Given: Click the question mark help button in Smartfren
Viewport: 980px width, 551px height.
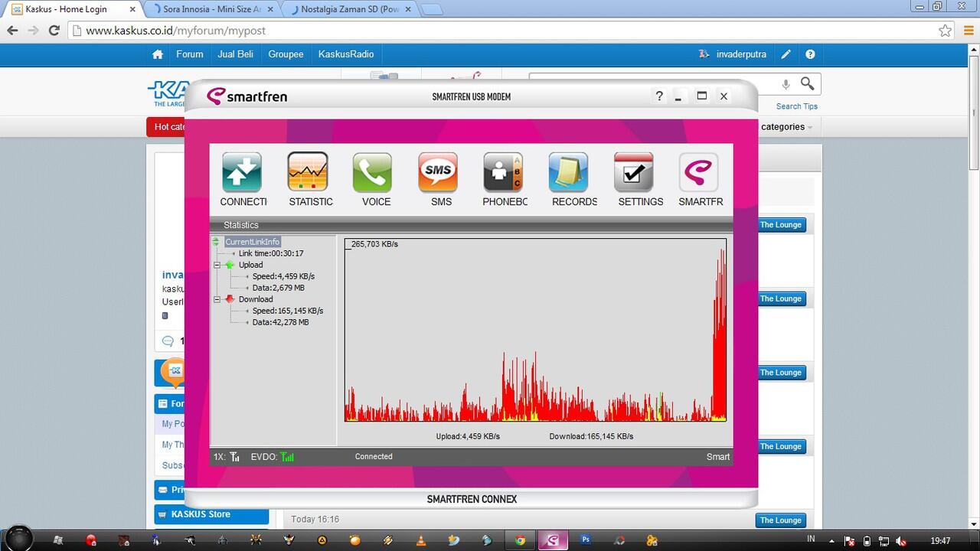Looking at the screenshot, I should [x=659, y=96].
